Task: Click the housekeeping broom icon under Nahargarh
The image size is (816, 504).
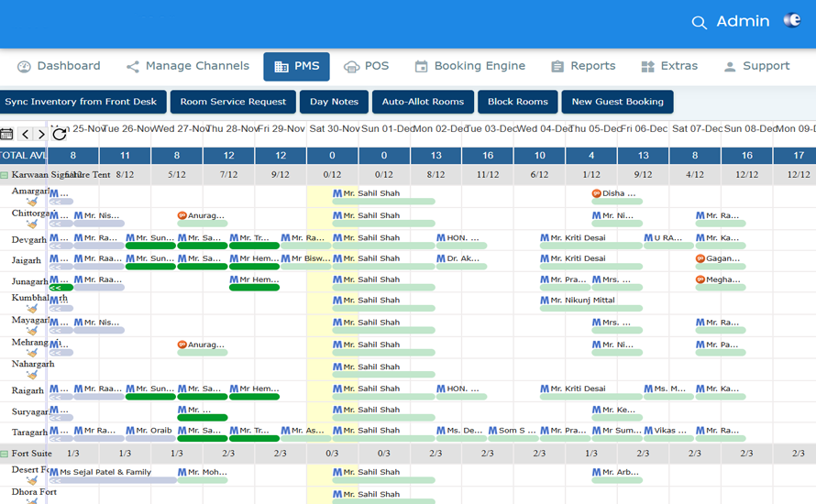Action: [x=32, y=375]
